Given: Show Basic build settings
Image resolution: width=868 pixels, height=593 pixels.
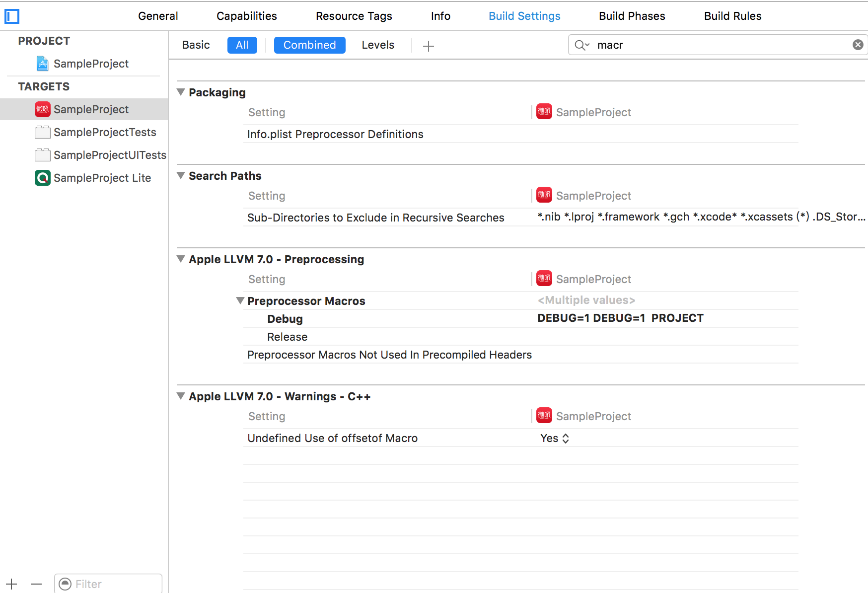Looking at the screenshot, I should point(196,45).
